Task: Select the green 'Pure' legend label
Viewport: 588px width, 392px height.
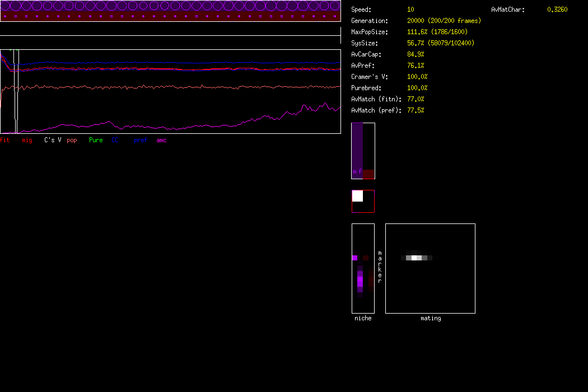Action: tap(96, 140)
